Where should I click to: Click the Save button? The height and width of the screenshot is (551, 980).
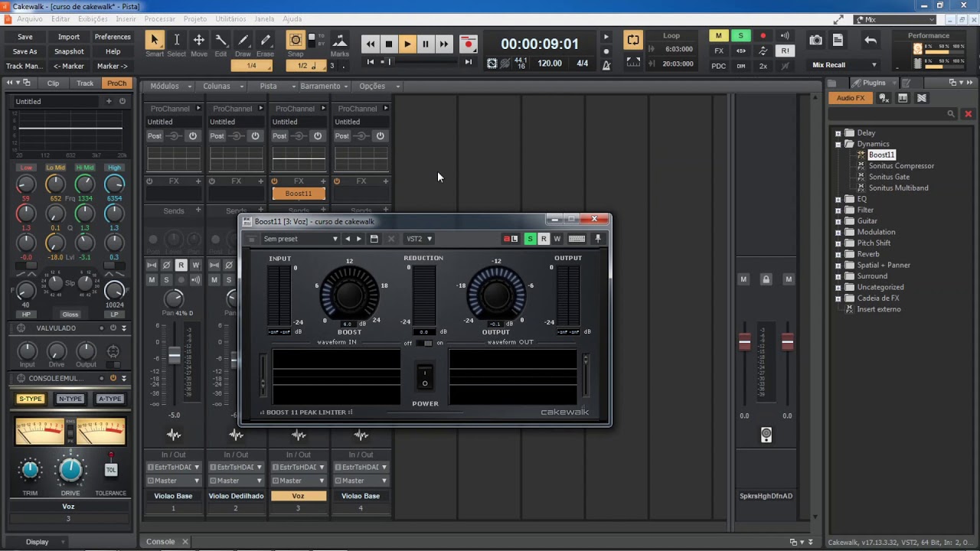tap(25, 37)
